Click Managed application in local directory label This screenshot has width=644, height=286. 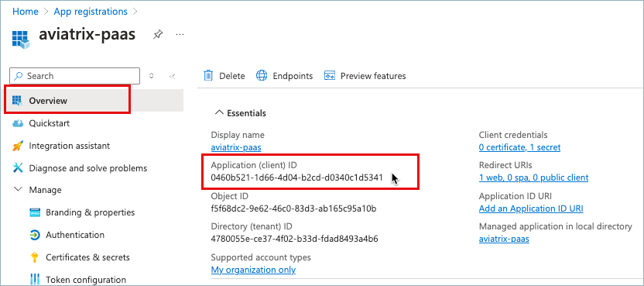[x=555, y=227]
